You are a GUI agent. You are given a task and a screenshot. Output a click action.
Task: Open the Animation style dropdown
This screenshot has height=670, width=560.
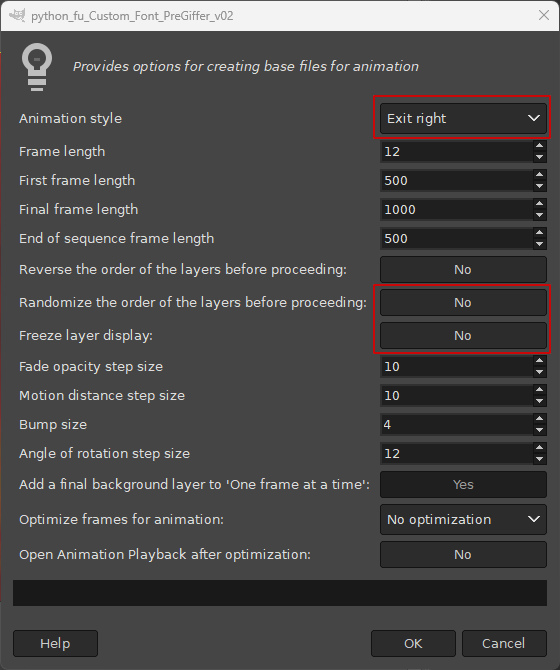point(463,118)
